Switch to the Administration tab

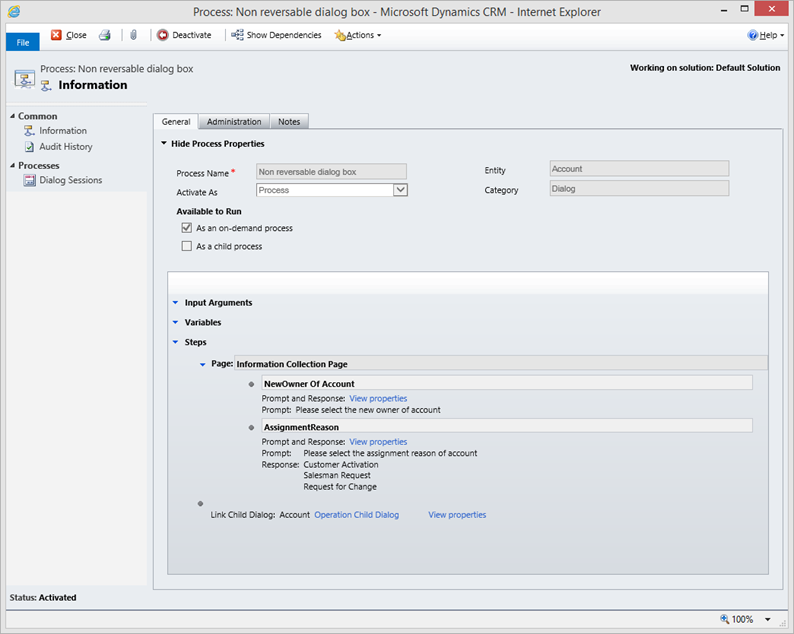(x=234, y=122)
